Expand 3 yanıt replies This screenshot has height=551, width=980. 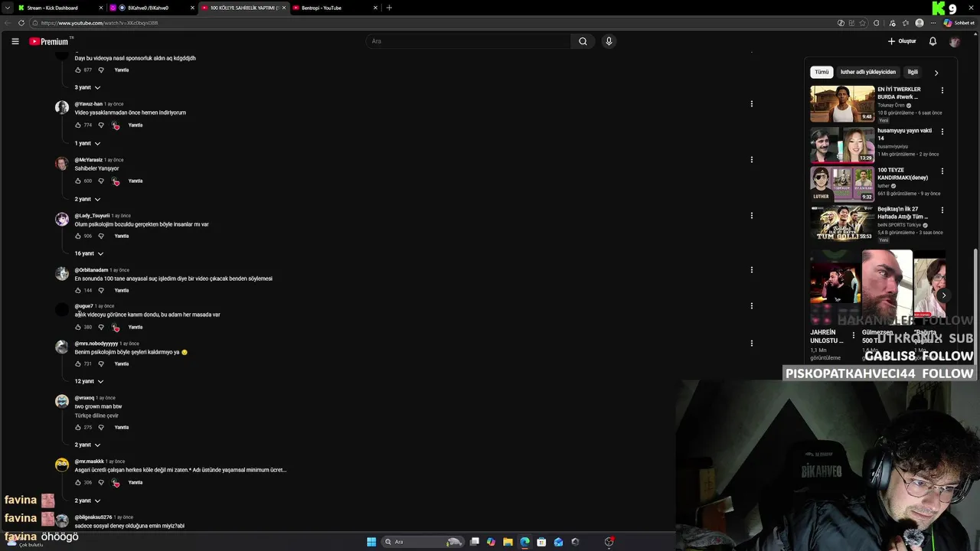coord(87,87)
